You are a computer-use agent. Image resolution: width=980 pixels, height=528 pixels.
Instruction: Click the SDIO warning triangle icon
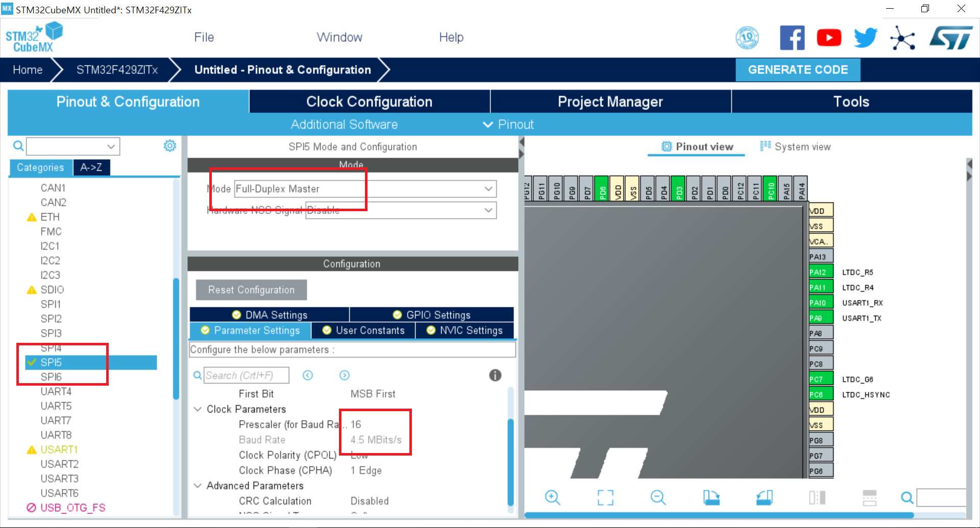coord(32,290)
